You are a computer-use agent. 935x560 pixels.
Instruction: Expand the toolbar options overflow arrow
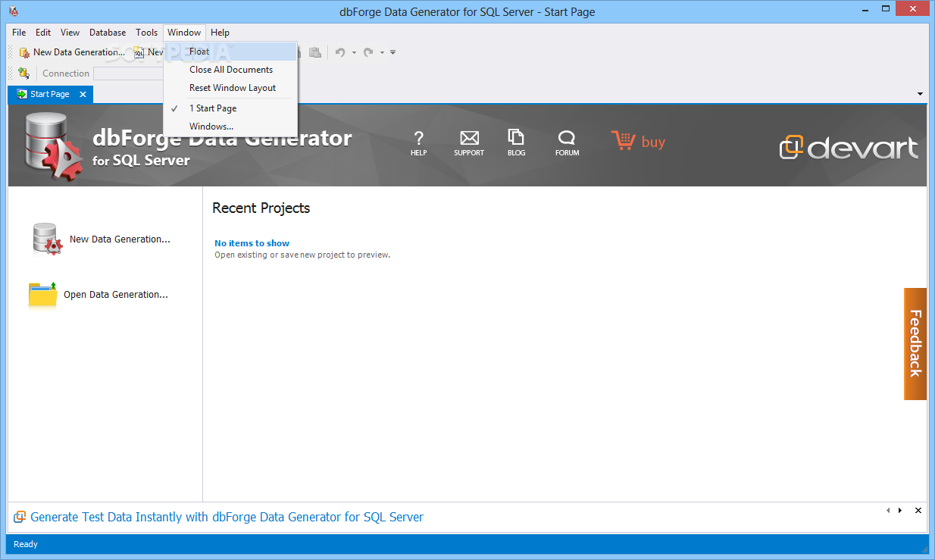pos(392,52)
